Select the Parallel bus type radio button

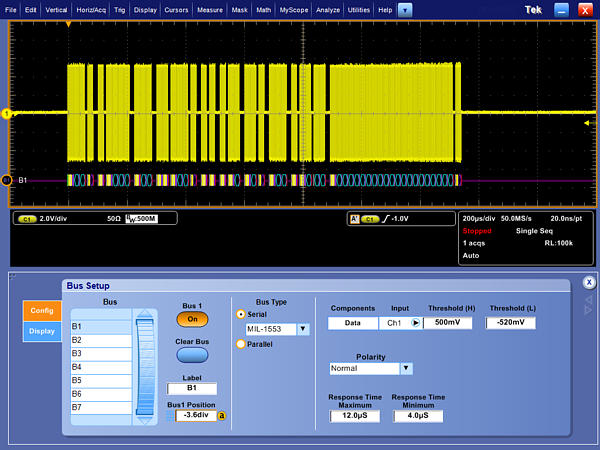(240, 344)
